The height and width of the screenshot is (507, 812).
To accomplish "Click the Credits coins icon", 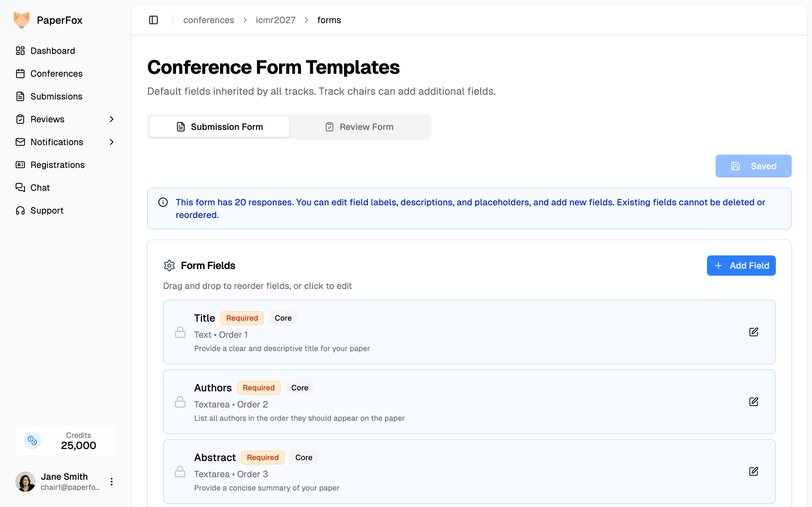I will pos(32,440).
